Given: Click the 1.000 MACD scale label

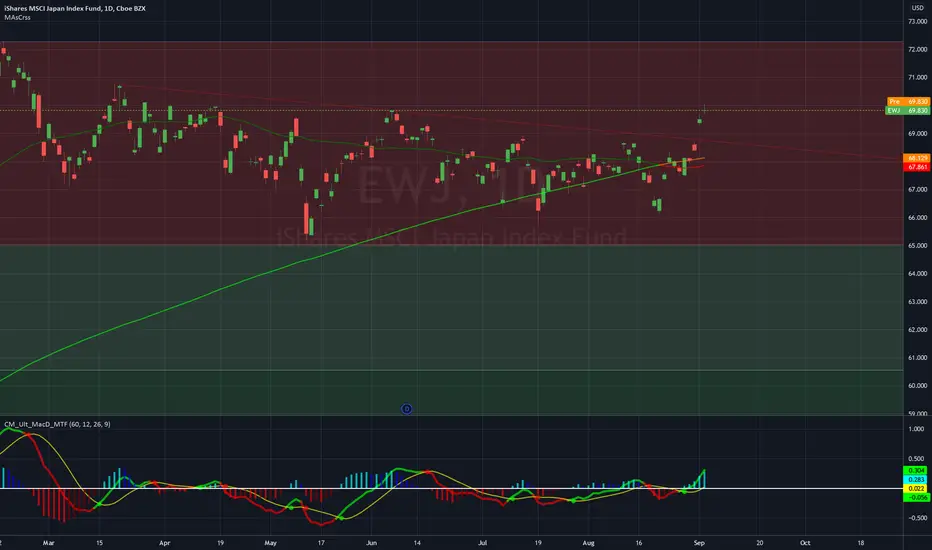Looking at the screenshot, I should point(917,429).
